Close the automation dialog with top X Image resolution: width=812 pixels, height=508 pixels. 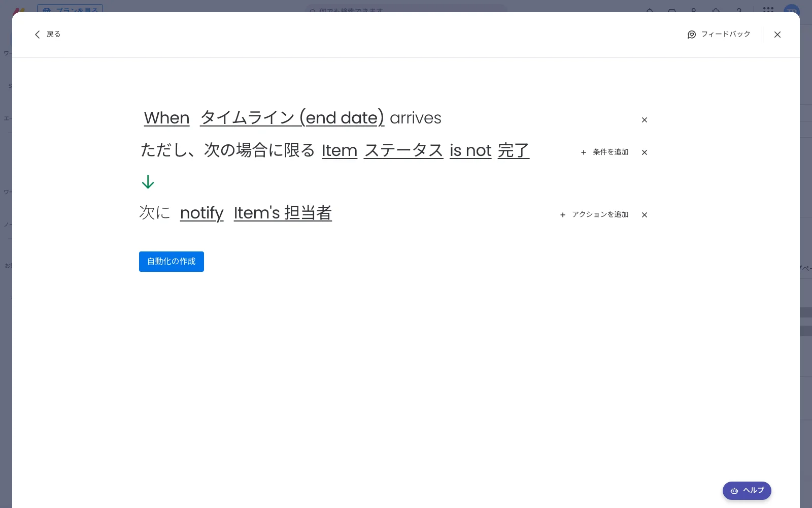777,35
